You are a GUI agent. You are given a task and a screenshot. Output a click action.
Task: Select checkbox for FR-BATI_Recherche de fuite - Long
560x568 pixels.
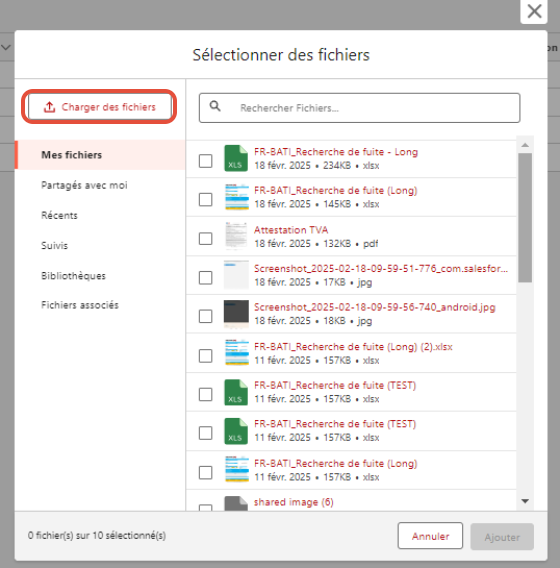(206, 161)
